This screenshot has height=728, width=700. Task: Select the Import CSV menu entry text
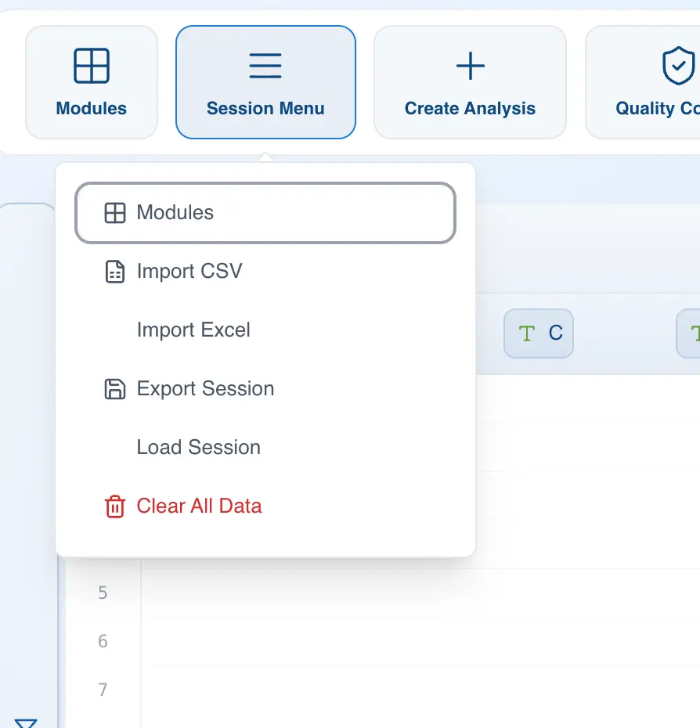click(189, 272)
